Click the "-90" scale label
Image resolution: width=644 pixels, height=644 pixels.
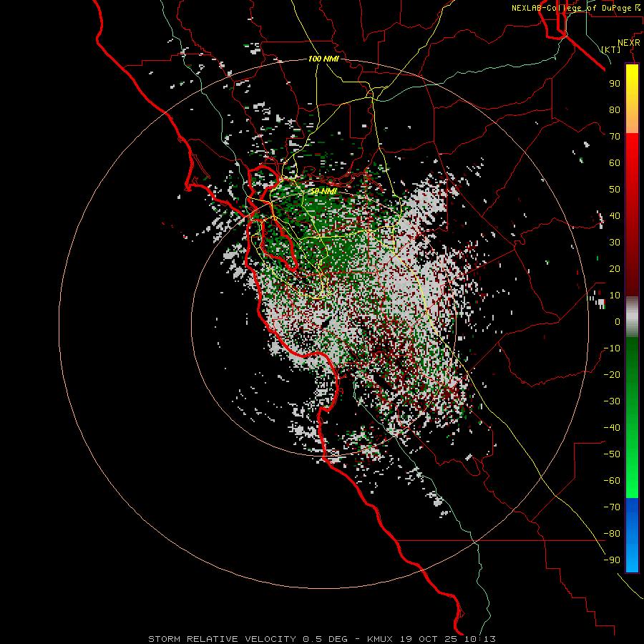(612, 560)
